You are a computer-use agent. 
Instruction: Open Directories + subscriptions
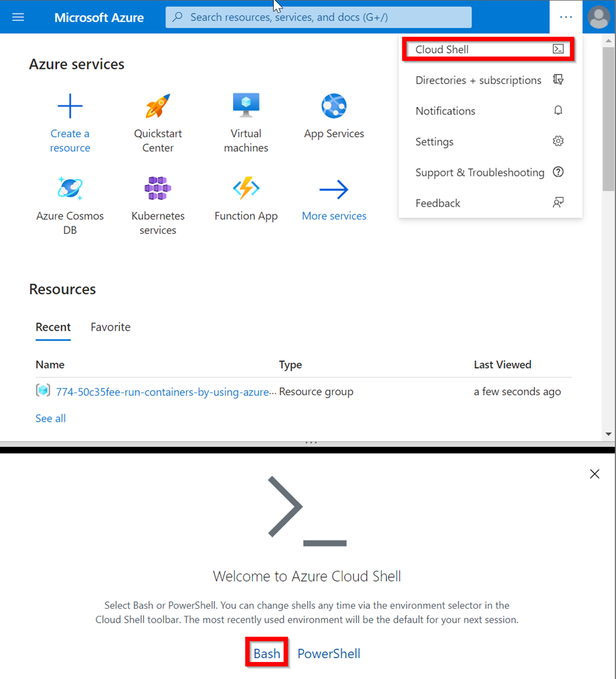(478, 80)
